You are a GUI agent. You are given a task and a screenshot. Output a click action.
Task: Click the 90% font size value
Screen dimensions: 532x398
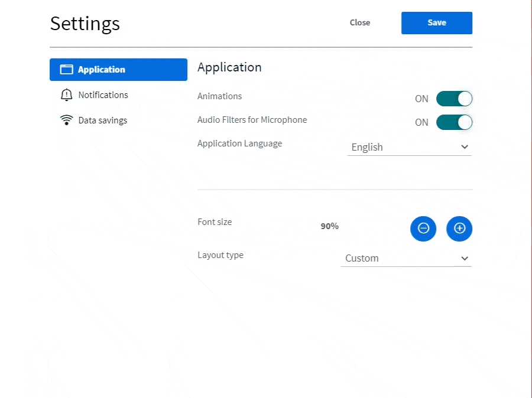pyautogui.click(x=329, y=226)
